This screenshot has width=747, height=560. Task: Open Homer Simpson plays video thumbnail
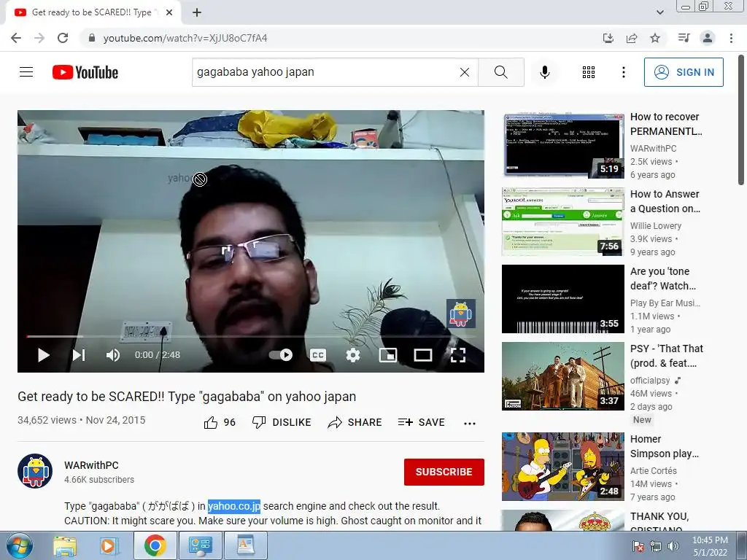point(563,467)
